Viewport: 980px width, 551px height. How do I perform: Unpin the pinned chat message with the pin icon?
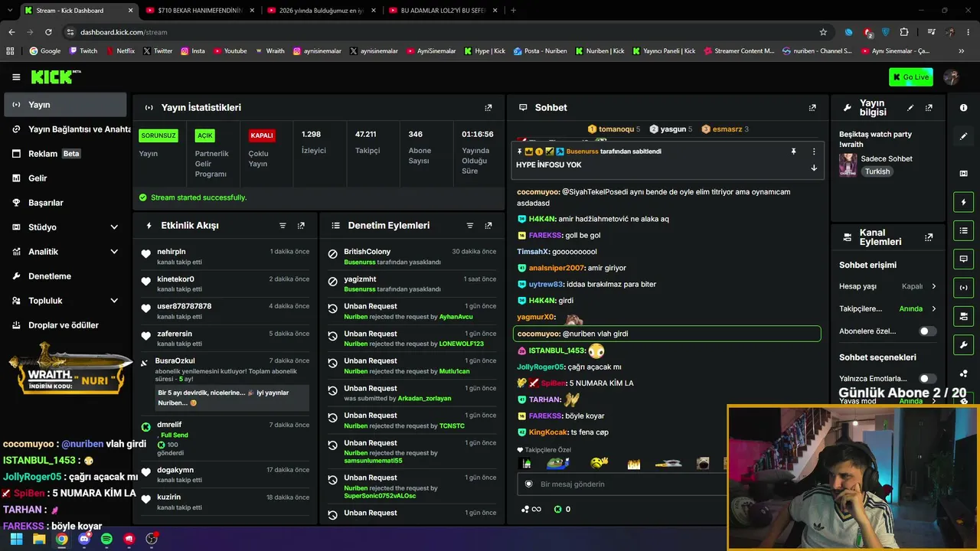coord(794,152)
